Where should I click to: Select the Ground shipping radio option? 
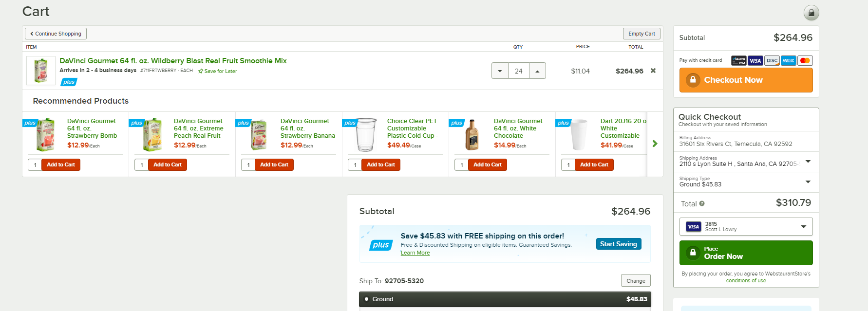tap(366, 299)
